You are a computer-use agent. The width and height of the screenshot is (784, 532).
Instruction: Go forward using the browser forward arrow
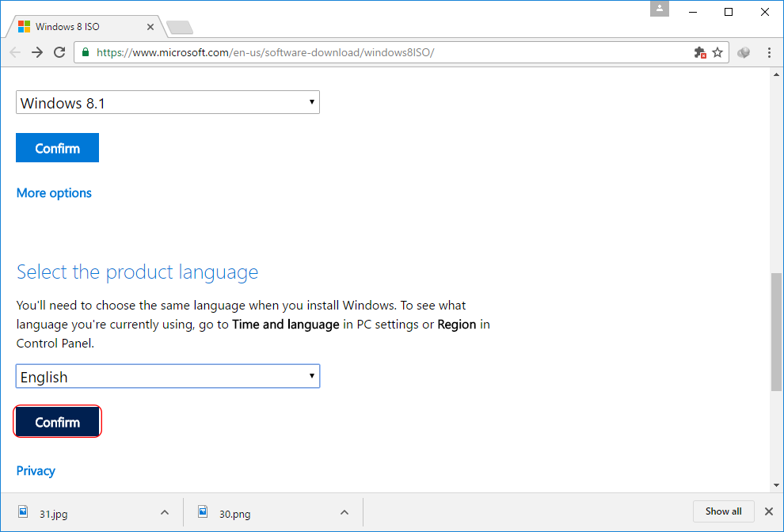tap(37, 52)
